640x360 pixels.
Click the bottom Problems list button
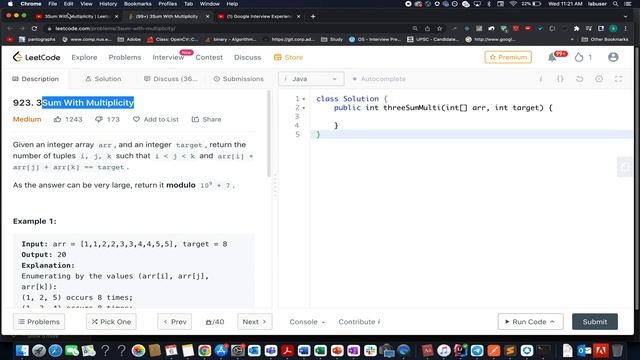click(x=39, y=322)
